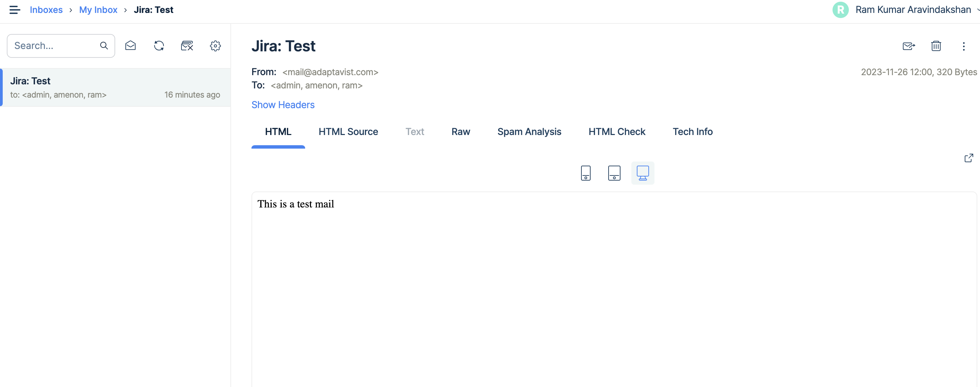Mark all messages as read
Viewport: 980px width, 387px height.
[x=130, y=45]
